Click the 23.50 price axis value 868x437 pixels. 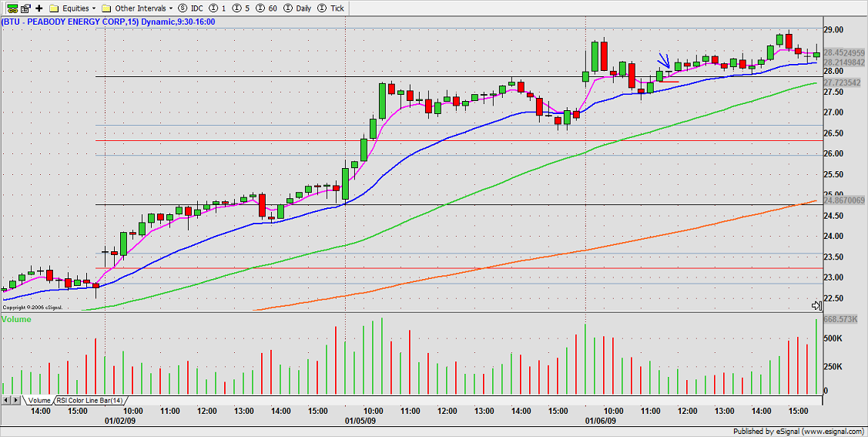click(833, 257)
